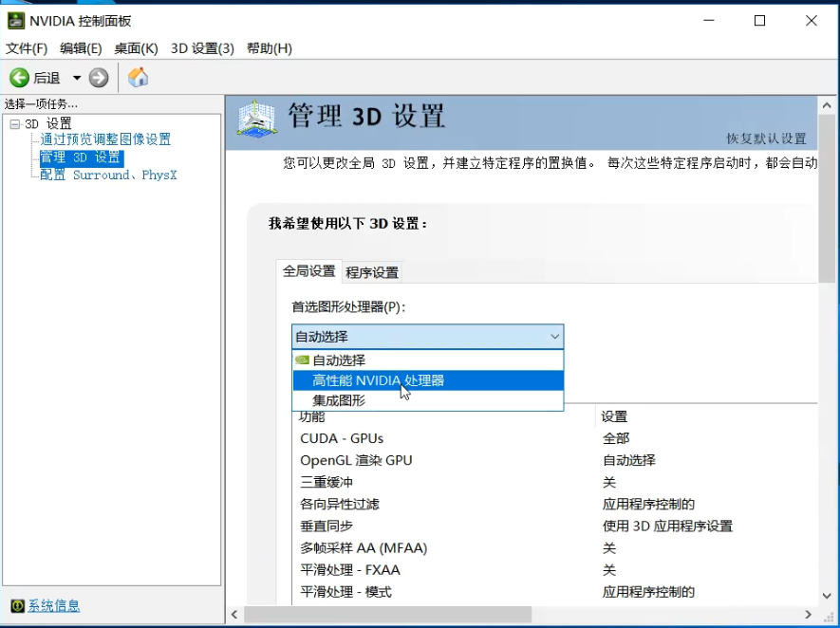840x628 pixels.
Task: Click the horizontal scrollbar right arrow
Action: (x=808, y=614)
